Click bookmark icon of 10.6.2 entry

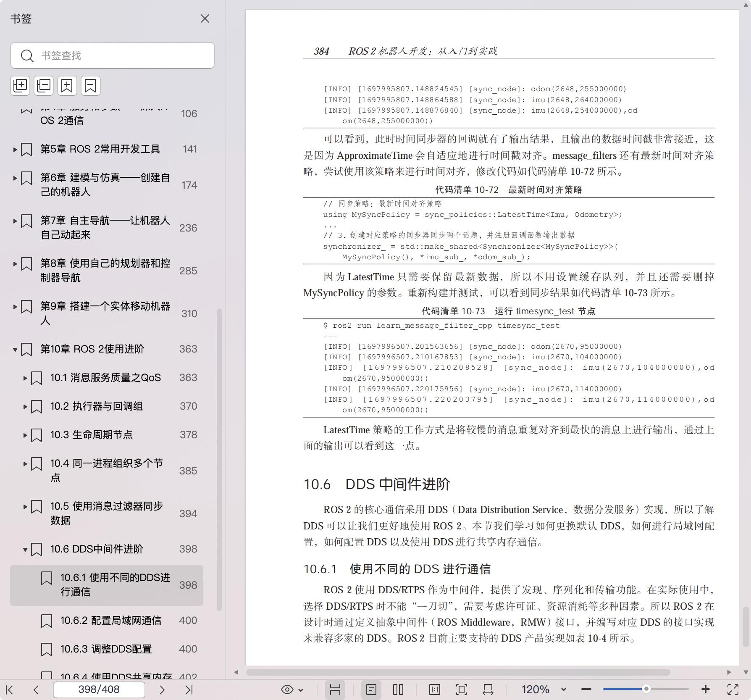pyautogui.click(x=47, y=621)
